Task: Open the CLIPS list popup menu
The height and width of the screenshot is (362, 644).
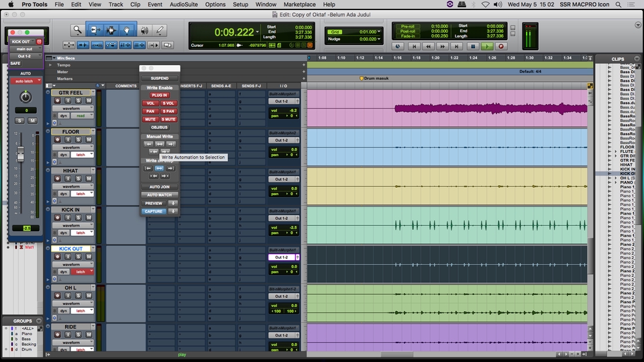Action: (x=637, y=59)
